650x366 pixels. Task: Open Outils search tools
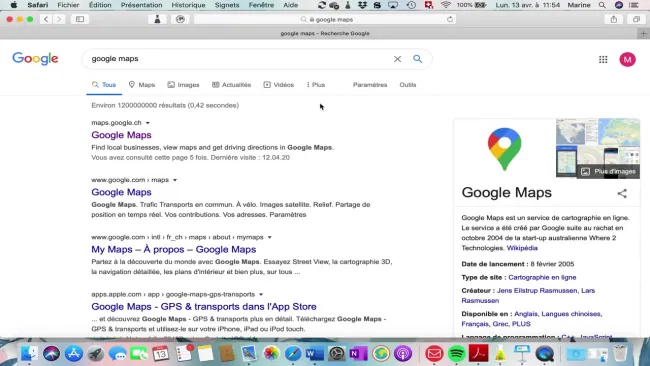click(407, 85)
